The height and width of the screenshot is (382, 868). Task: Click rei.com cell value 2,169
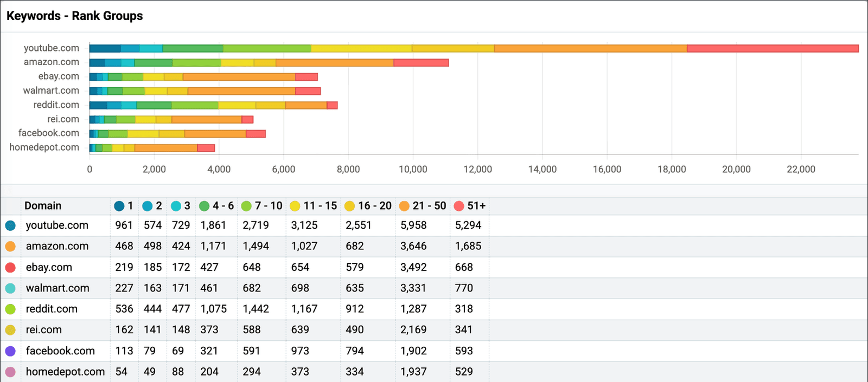[413, 329]
